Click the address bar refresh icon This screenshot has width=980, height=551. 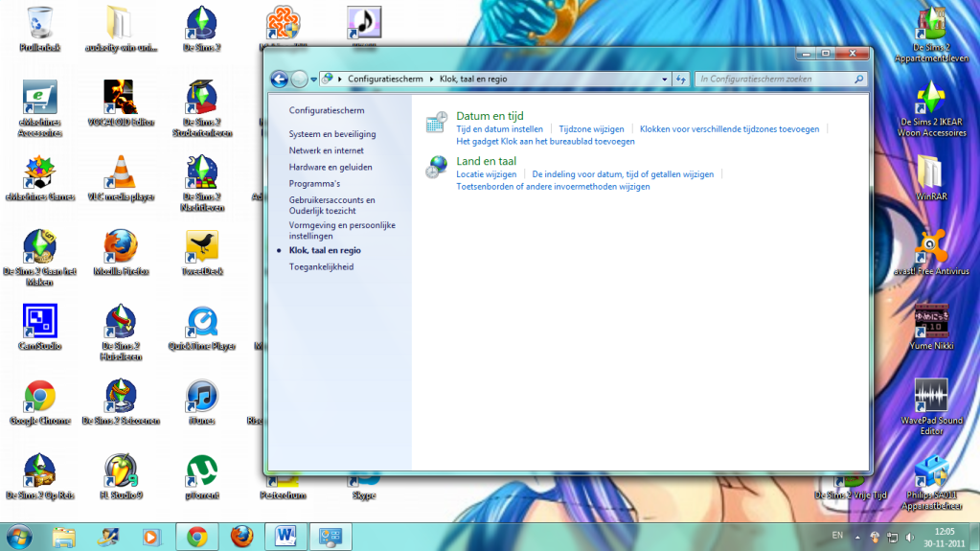click(x=681, y=80)
